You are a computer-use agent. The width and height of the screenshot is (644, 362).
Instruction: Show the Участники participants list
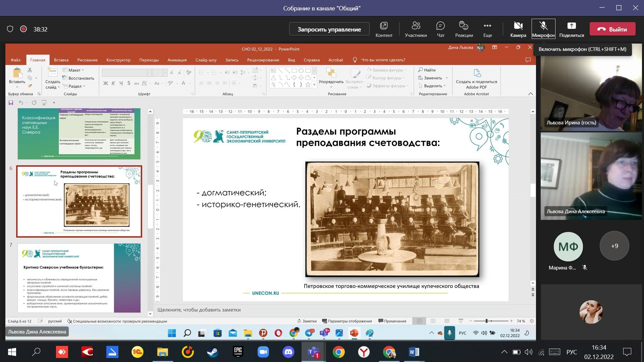pos(416,29)
